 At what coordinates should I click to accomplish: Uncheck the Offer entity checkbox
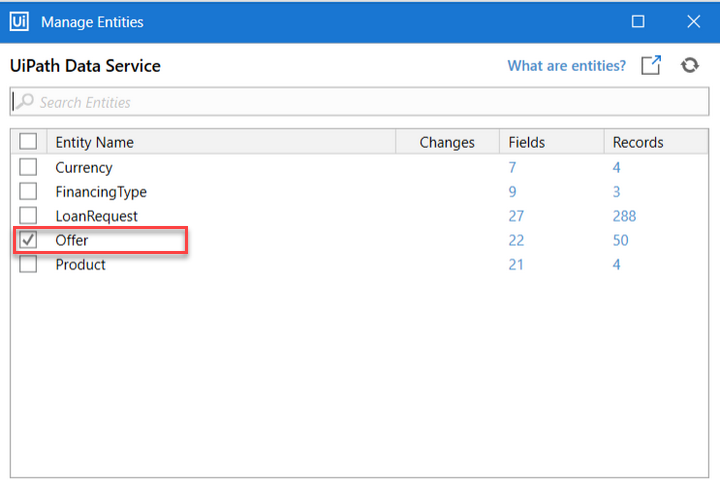pos(28,240)
